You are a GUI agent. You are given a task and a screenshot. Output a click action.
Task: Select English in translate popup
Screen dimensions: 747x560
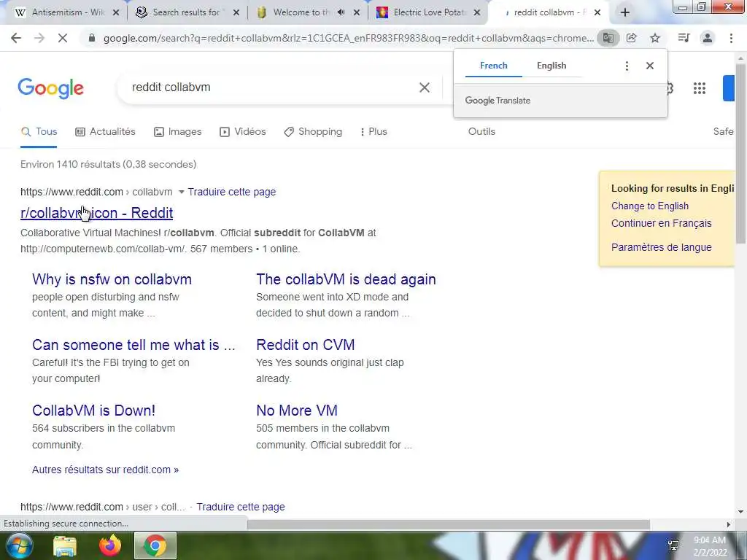(551, 66)
